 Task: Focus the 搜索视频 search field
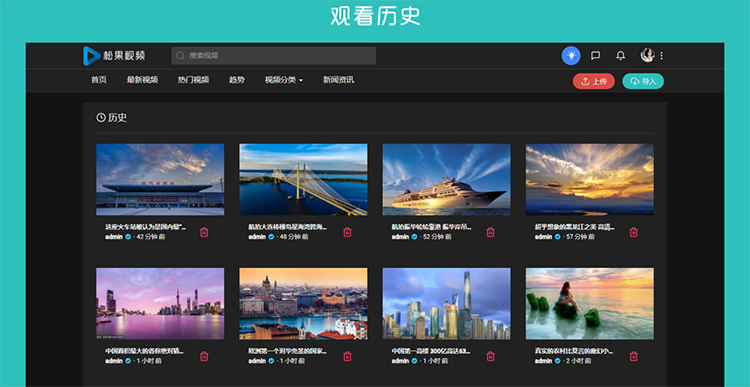click(x=274, y=56)
